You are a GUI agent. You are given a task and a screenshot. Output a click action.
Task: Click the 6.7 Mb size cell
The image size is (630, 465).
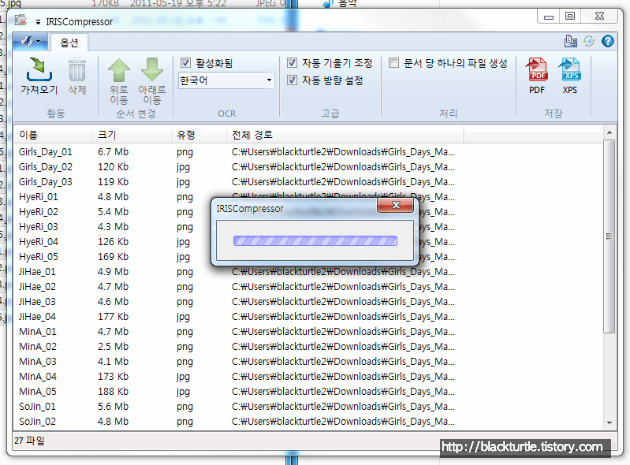pyautogui.click(x=113, y=152)
